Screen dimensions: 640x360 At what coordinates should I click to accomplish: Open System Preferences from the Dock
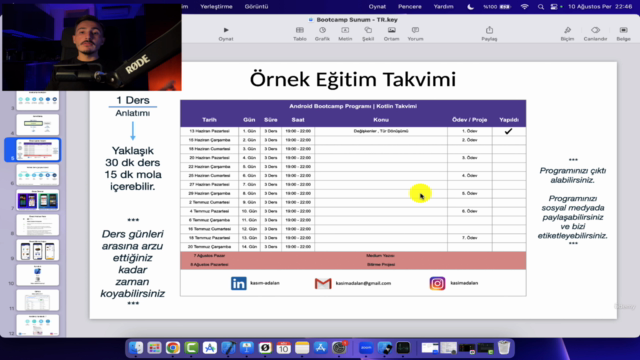coord(339,348)
